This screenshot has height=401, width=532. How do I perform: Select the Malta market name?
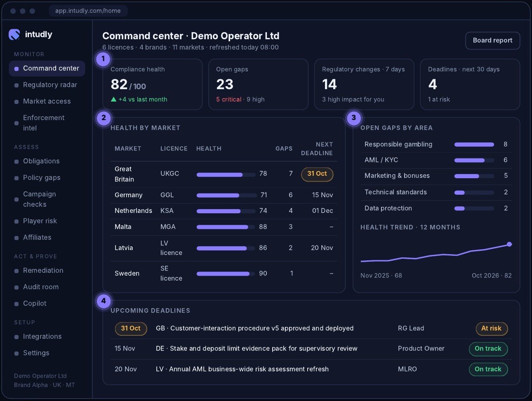(x=123, y=227)
